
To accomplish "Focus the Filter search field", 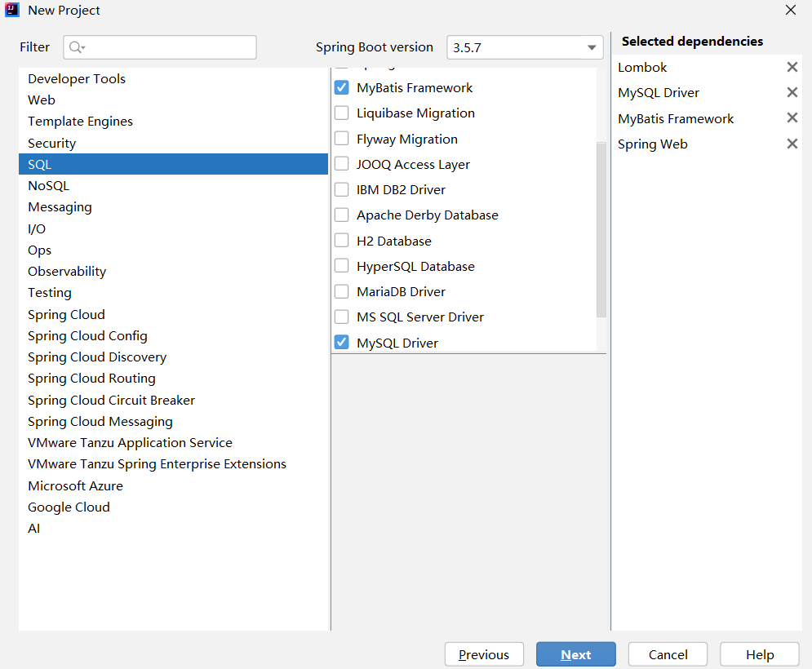I will coord(160,47).
